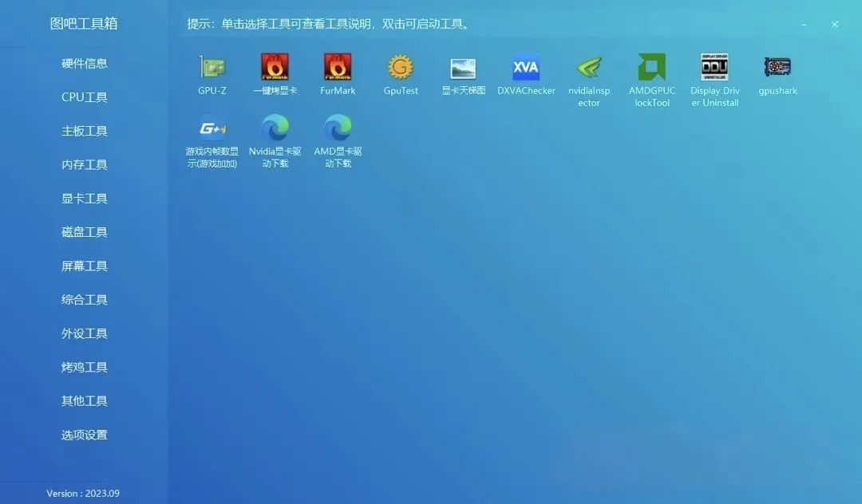862x504 pixels.
Task: Switch to the 磁盘工具 category
Action: pyautogui.click(x=84, y=232)
